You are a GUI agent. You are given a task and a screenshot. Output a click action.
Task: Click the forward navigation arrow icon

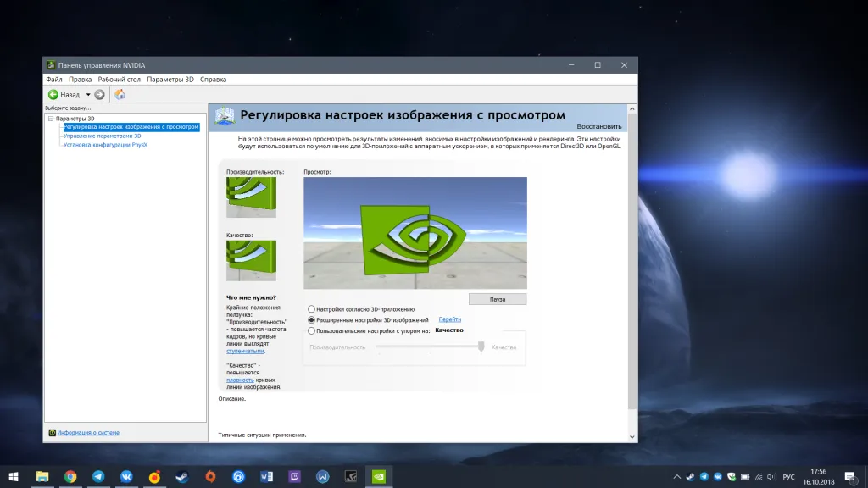(x=99, y=94)
